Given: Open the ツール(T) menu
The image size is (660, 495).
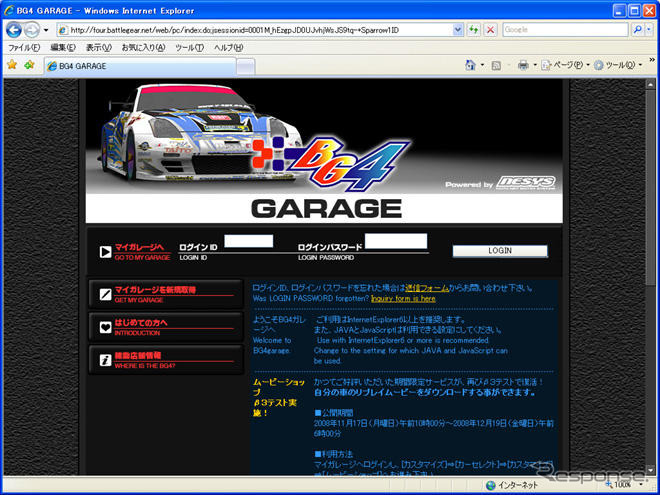Looking at the screenshot, I should pyautogui.click(x=189, y=48).
